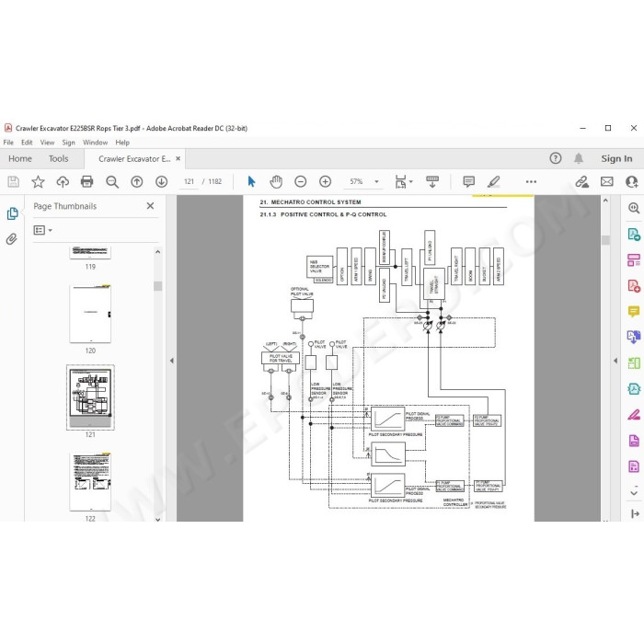Click the Sign In button
The image size is (644, 644).
tap(616, 158)
